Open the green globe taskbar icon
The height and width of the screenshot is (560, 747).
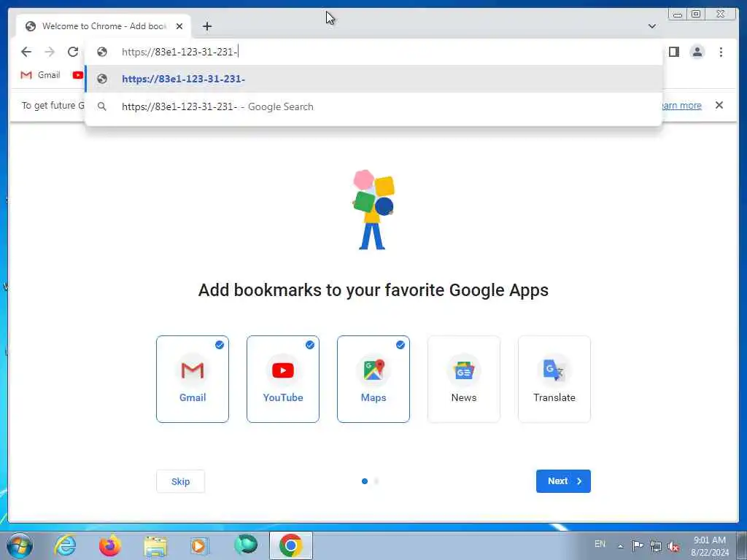246,545
